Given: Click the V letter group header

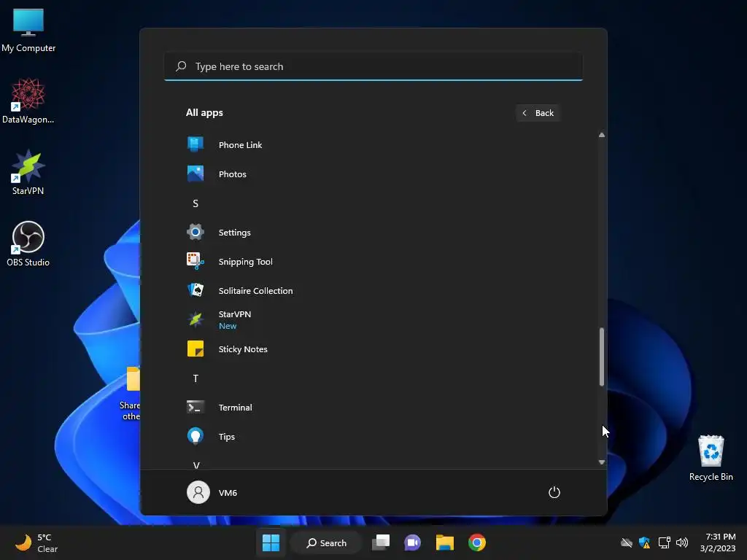Looking at the screenshot, I should pyautogui.click(x=196, y=464).
